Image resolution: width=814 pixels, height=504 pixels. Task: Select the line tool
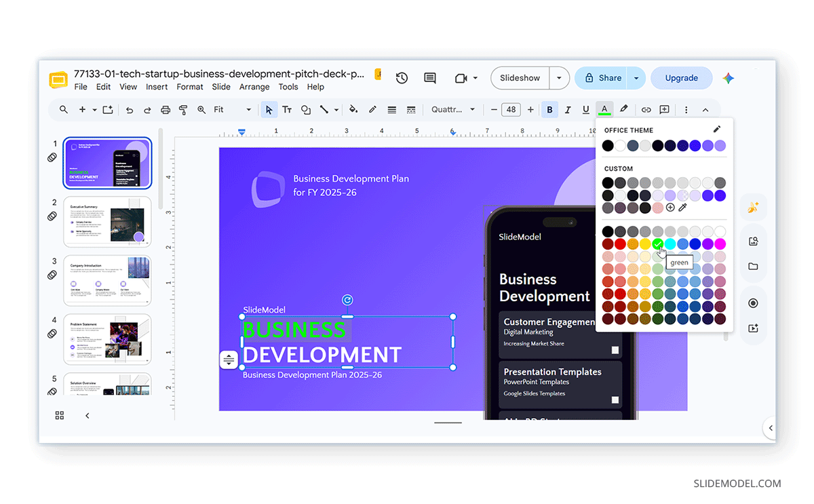pyautogui.click(x=324, y=109)
